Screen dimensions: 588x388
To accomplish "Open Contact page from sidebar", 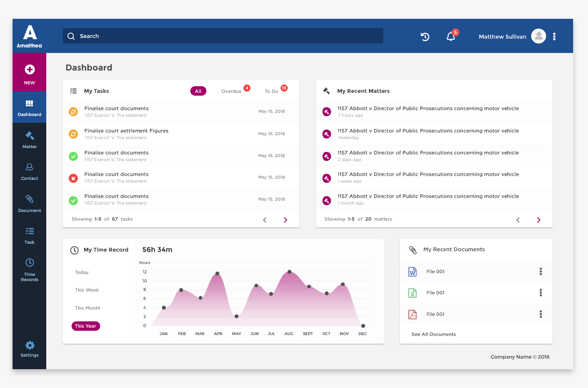I will click(x=29, y=171).
